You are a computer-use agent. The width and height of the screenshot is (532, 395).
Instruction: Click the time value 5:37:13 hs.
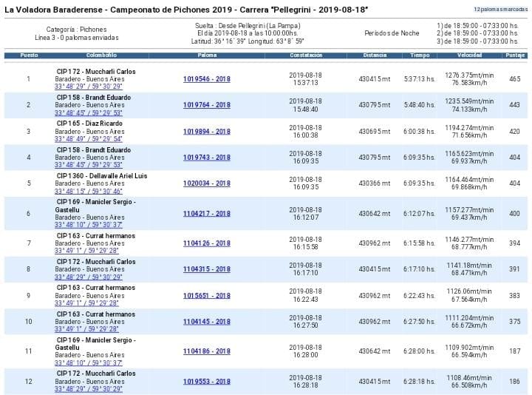pyautogui.click(x=420, y=79)
